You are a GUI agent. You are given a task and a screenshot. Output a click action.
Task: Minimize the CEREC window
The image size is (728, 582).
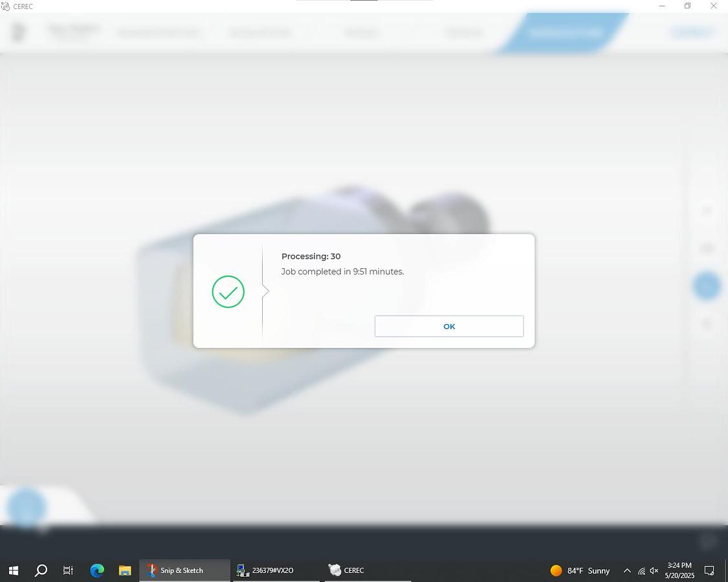(661, 6)
